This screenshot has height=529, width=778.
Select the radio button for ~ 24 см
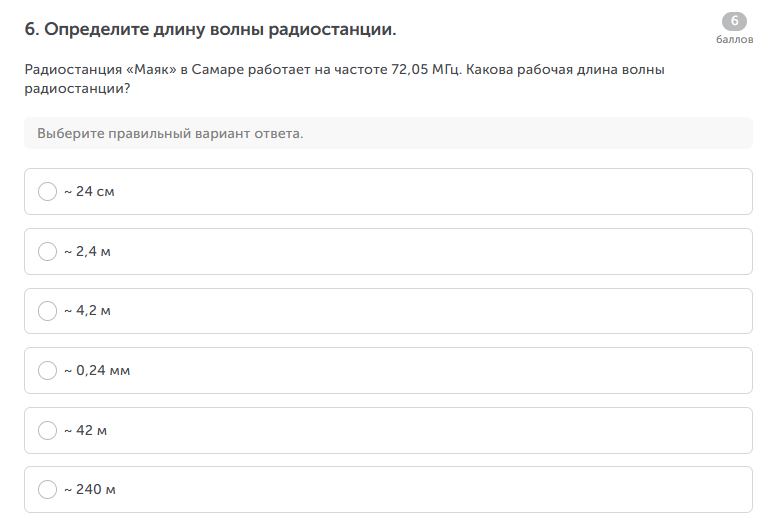coord(47,191)
